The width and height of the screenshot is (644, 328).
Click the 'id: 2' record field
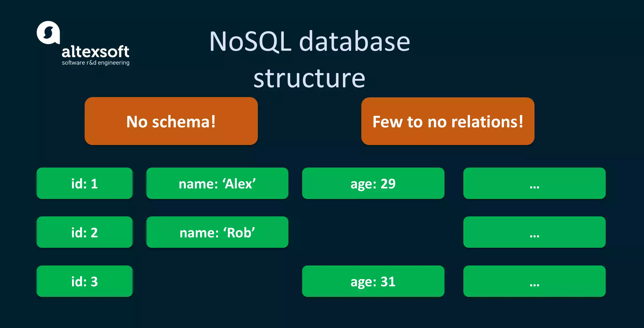pyautogui.click(x=84, y=232)
